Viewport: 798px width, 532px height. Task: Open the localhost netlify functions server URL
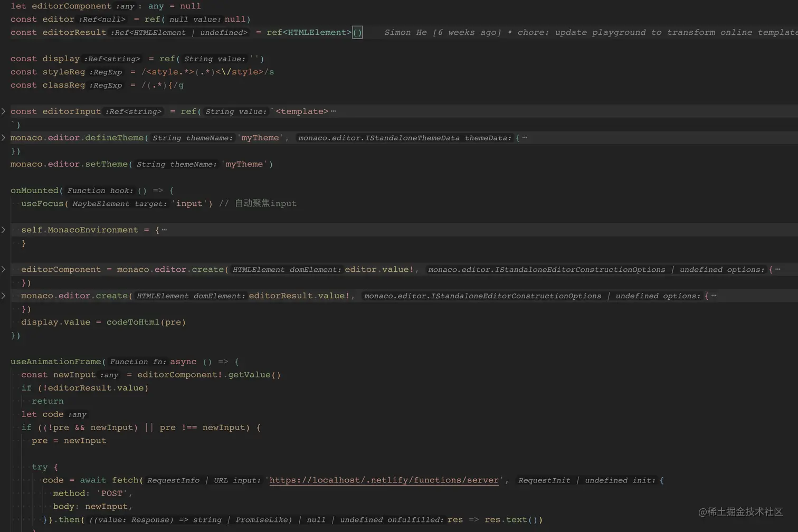click(x=384, y=480)
